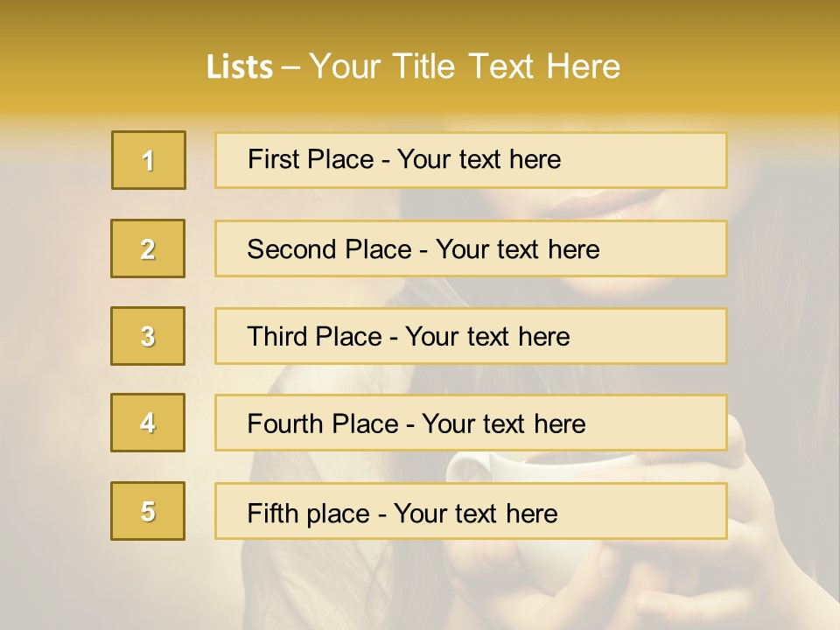Click the bold word Lists in title
This screenshot has width=840, height=630.
pyautogui.click(x=240, y=67)
